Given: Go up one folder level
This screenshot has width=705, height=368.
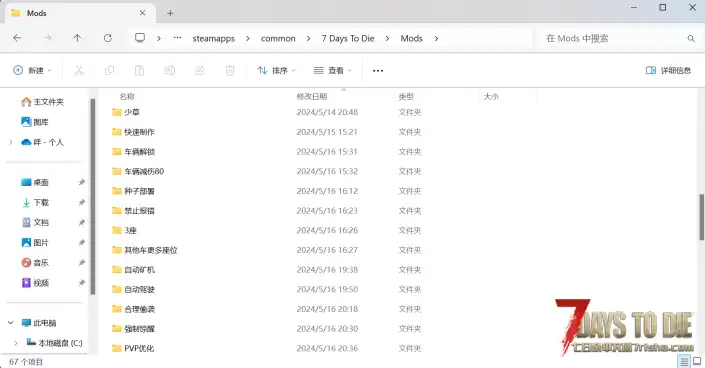Looking at the screenshot, I should (77, 38).
